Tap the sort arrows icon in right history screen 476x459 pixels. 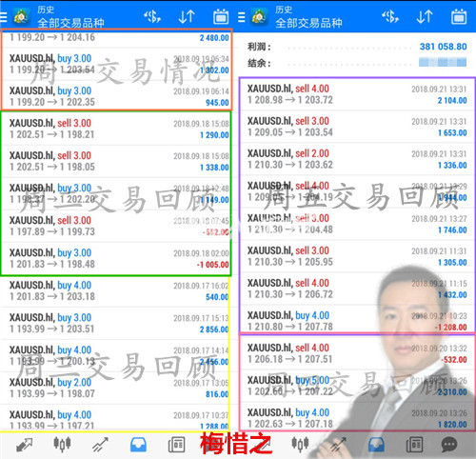point(425,16)
